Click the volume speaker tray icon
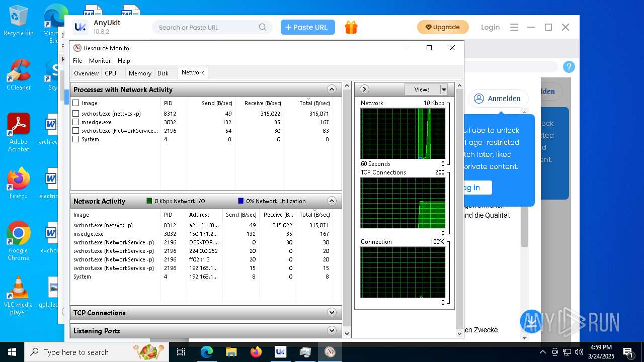 [x=579, y=352]
